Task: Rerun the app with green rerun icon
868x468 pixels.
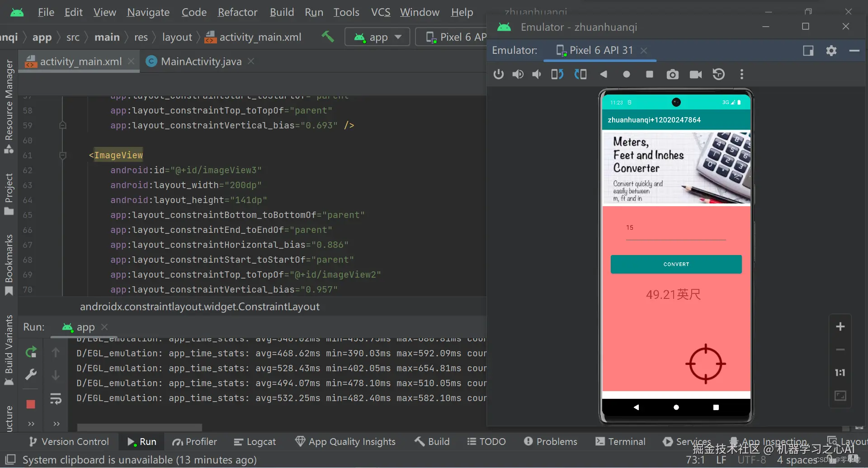Action: (x=31, y=352)
